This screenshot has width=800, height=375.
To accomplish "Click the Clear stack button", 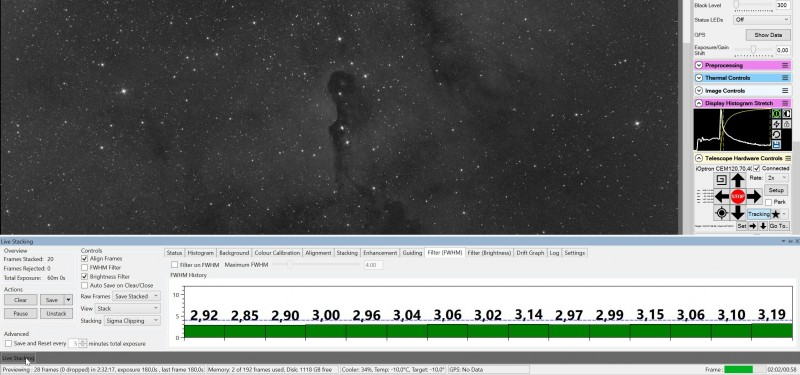I will 21,300.
